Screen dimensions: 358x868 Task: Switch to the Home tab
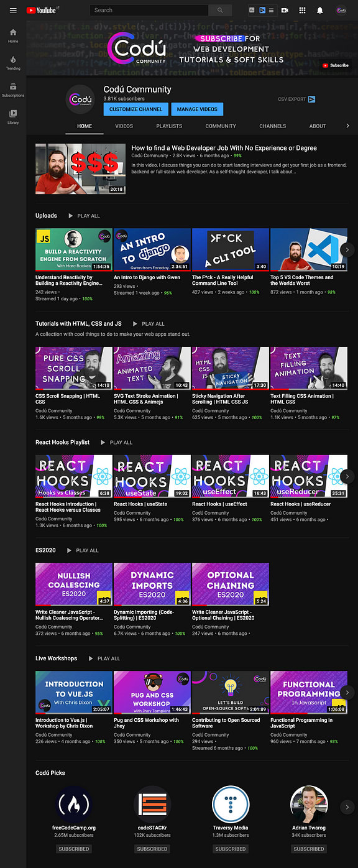pyautogui.click(x=85, y=126)
